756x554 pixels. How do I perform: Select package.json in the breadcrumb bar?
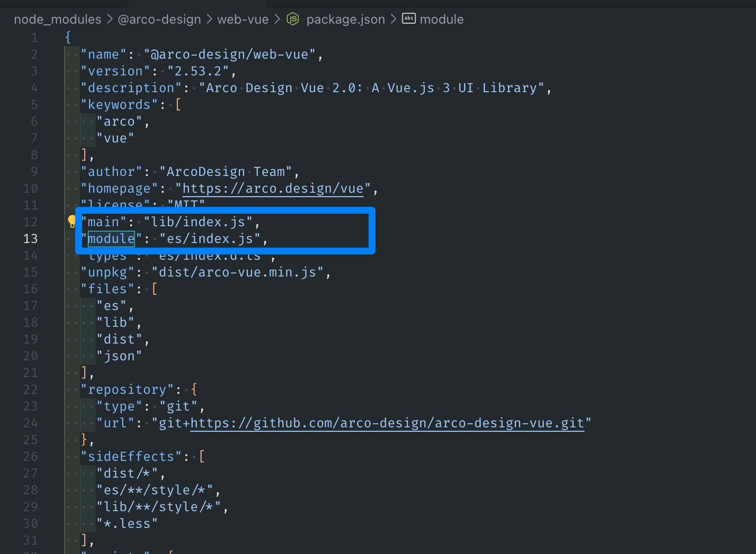coord(345,19)
